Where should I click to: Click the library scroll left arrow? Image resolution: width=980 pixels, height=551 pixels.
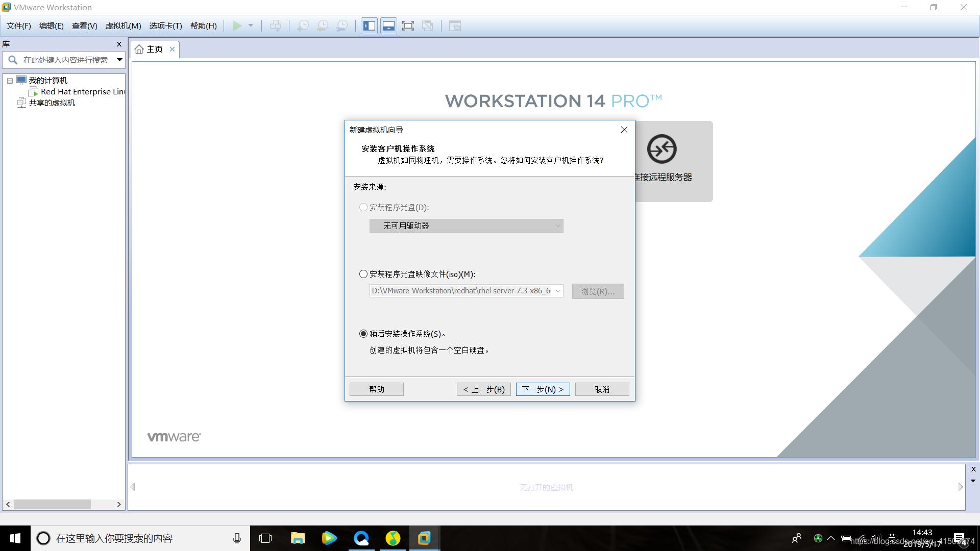[8, 504]
